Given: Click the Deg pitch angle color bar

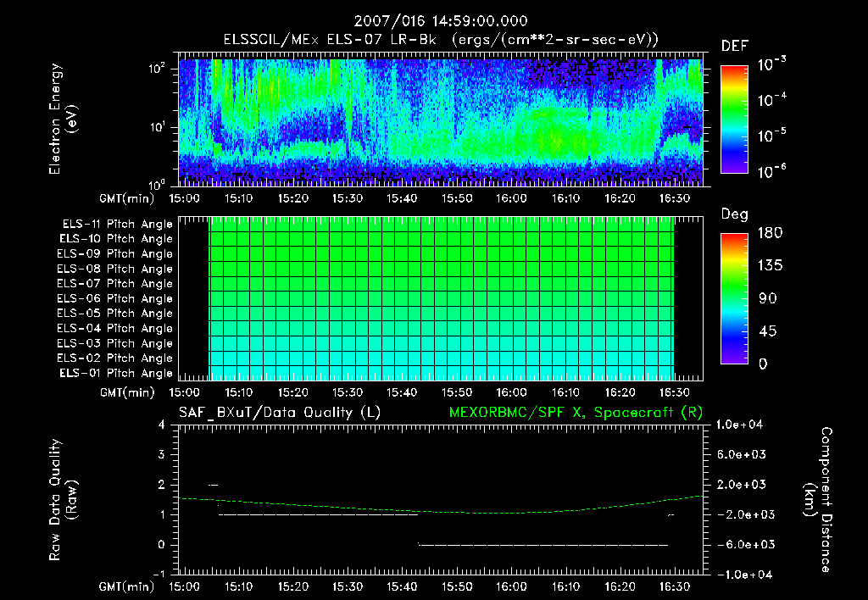Looking at the screenshot, I should click(734, 298).
